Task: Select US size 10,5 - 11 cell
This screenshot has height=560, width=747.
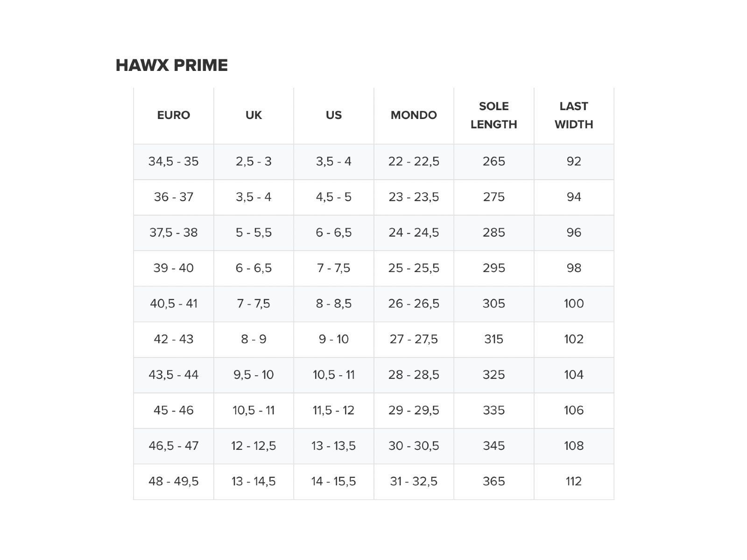Action: (334, 375)
